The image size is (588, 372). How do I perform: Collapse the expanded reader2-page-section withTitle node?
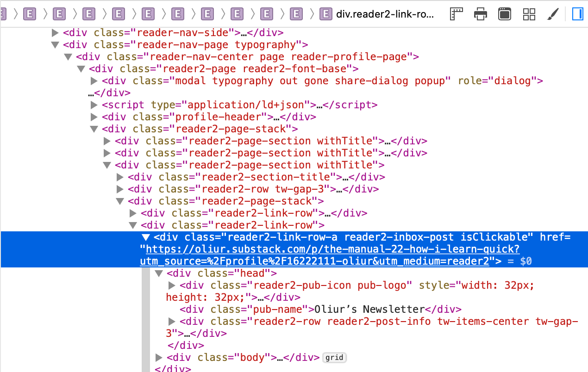coord(107,165)
